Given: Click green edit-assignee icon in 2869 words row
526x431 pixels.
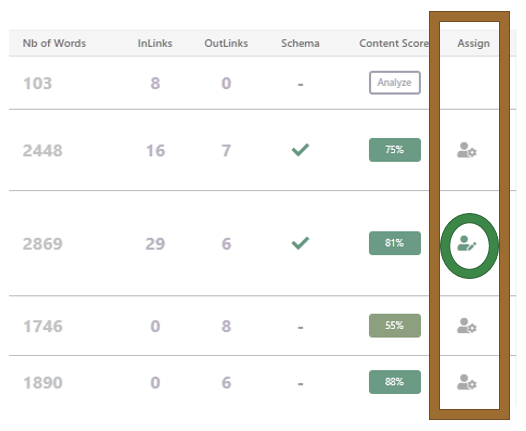Looking at the screenshot, I should (x=467, y=244).
